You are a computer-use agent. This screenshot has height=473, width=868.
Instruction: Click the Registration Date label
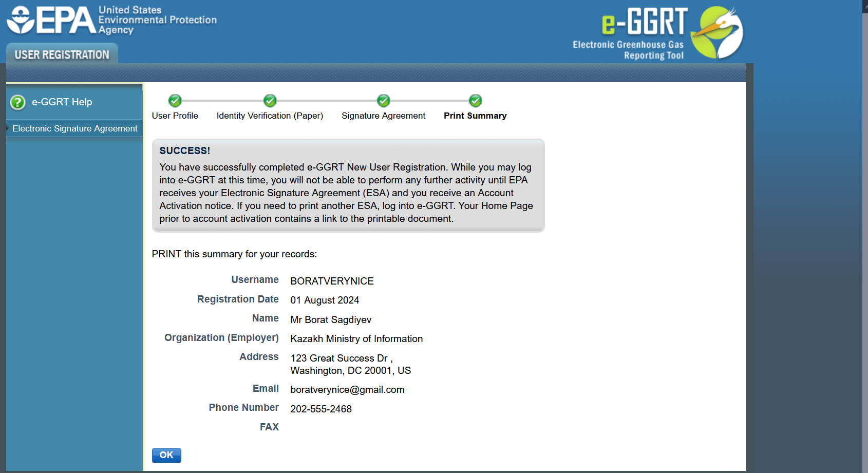tap(238, 299)
